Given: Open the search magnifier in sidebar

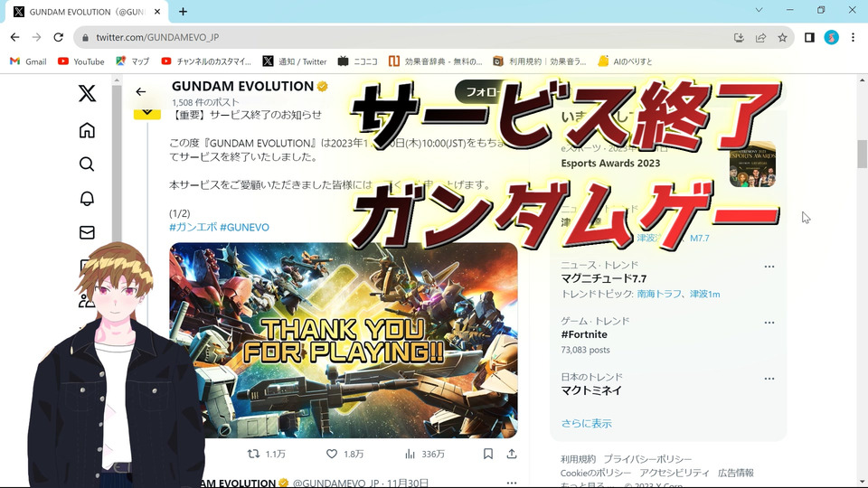Looking at the screenshot, I should (x=87, y=164).
